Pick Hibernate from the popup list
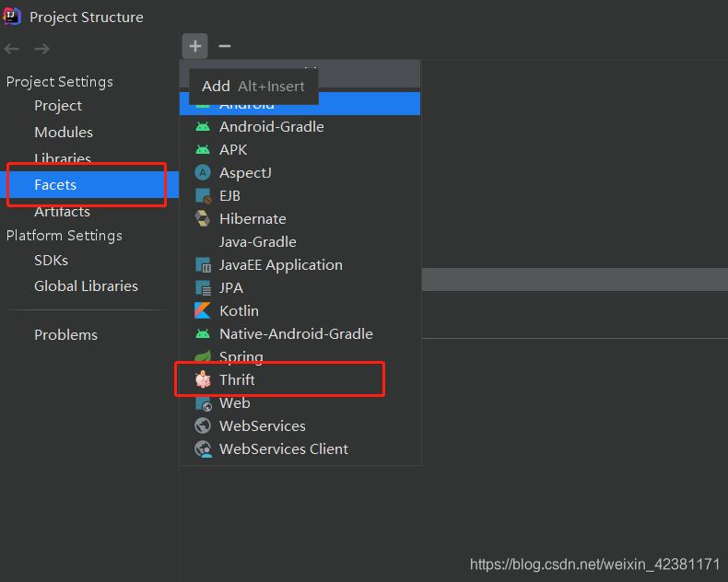Screen dimensions: 728x582 tap(299, 218)
